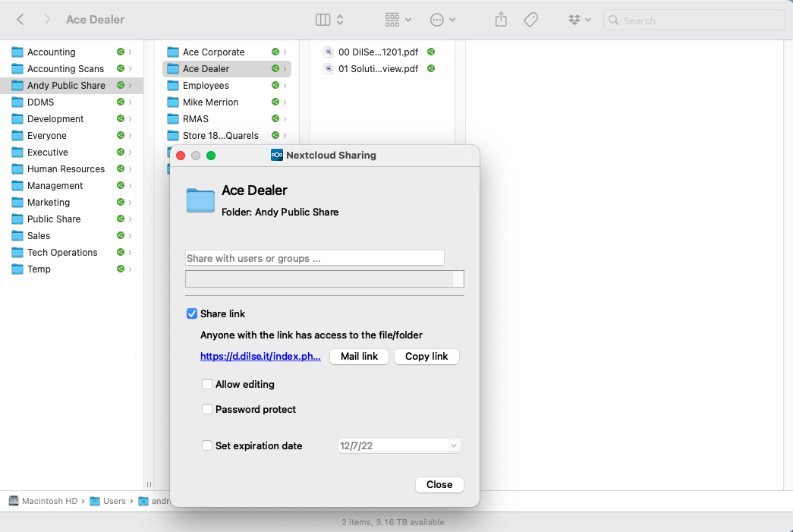Enable the Password protect checkbox
The height and width of the screenshot is (532, 793).
[x=207, y=409]
